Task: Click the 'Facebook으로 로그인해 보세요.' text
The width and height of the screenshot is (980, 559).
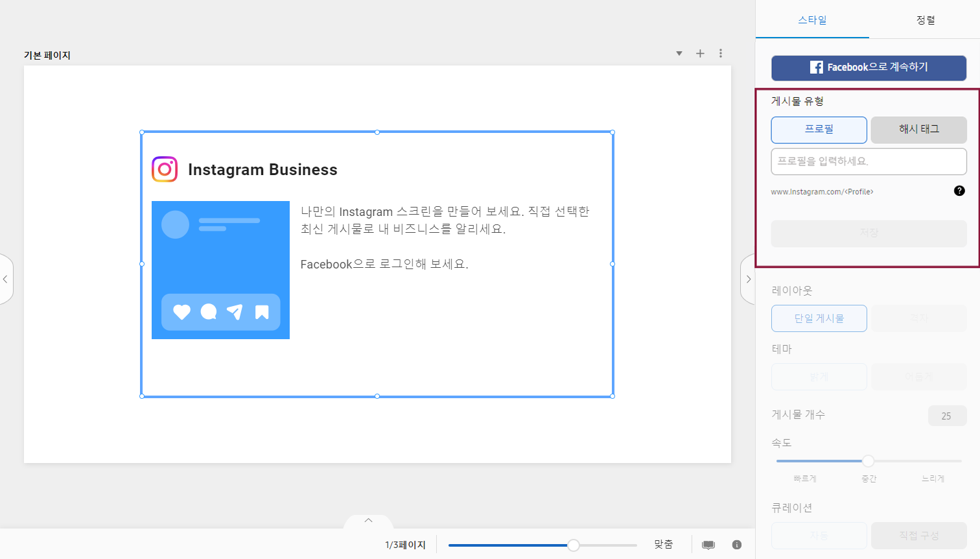Action: coord(384,264)
